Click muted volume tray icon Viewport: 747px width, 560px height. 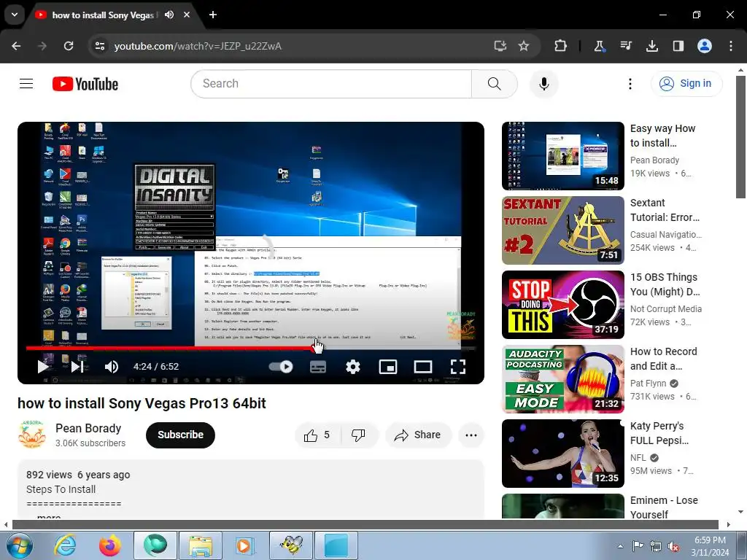[673, 547]
